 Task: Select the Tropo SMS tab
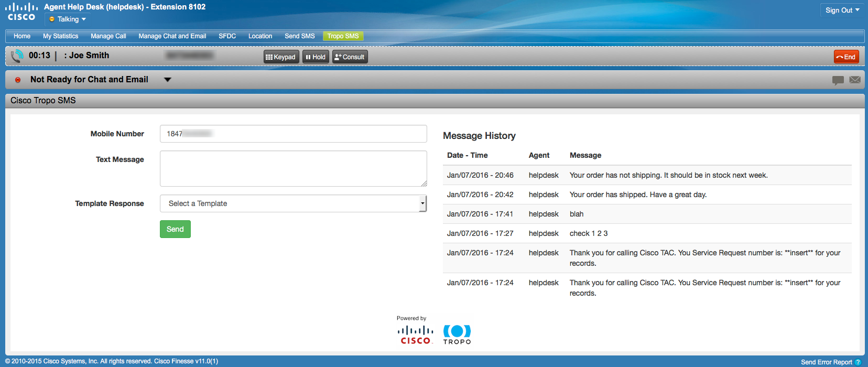(343, 36)
